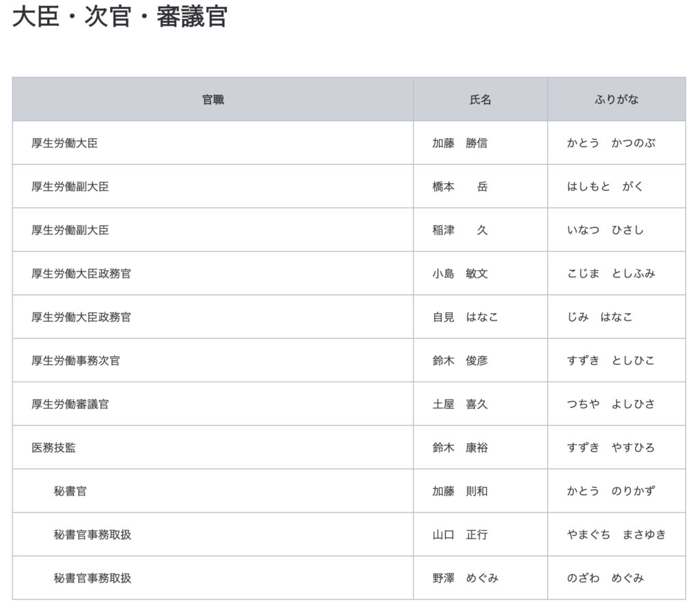Image resolution: width=700 pixels, height=611 pixels.
Task: Click the reading いなつ ひさし
Action: (606, 230)
